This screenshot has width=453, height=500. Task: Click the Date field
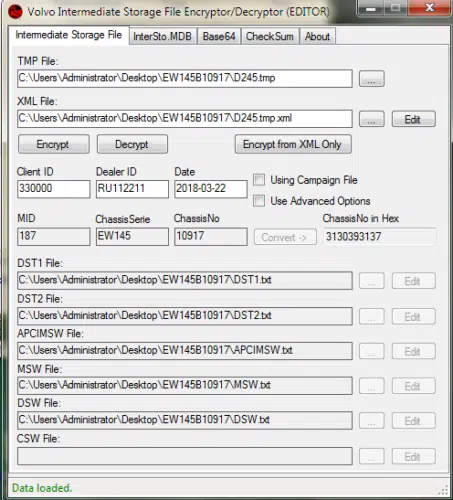pyautogui.click(x=211, y=189)
